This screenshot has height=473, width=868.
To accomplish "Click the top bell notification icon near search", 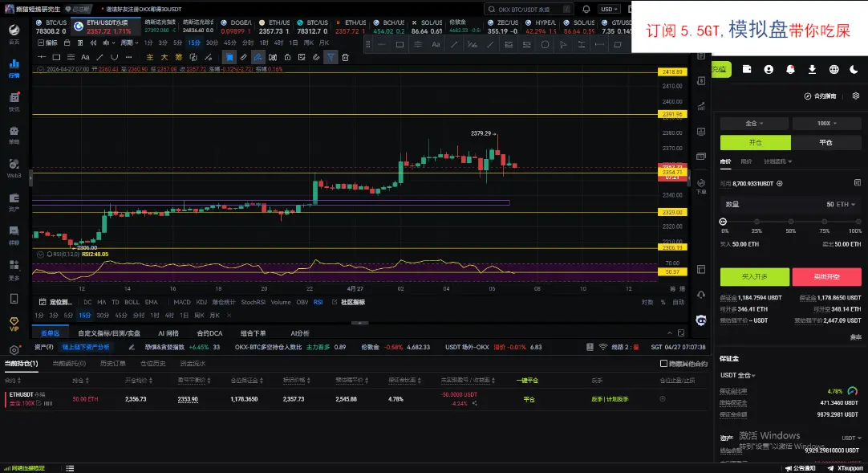I will (x=586, y=9).
